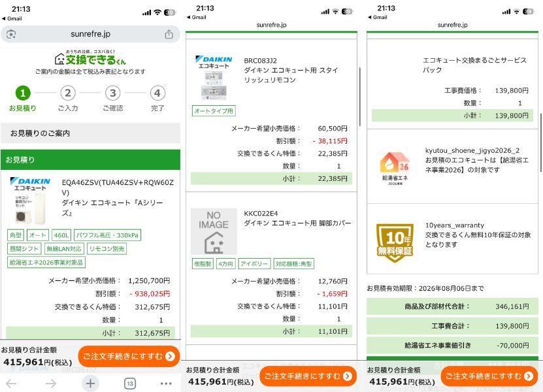
Task: Tap the 工事費合計 139,800円 row
Action: (453, 326)
